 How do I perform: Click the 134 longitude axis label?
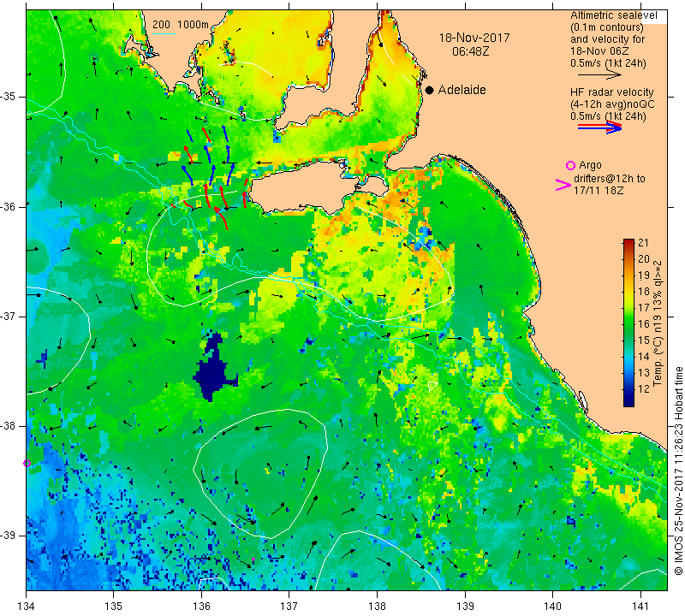pyautogui.click(x=27, y=606)
